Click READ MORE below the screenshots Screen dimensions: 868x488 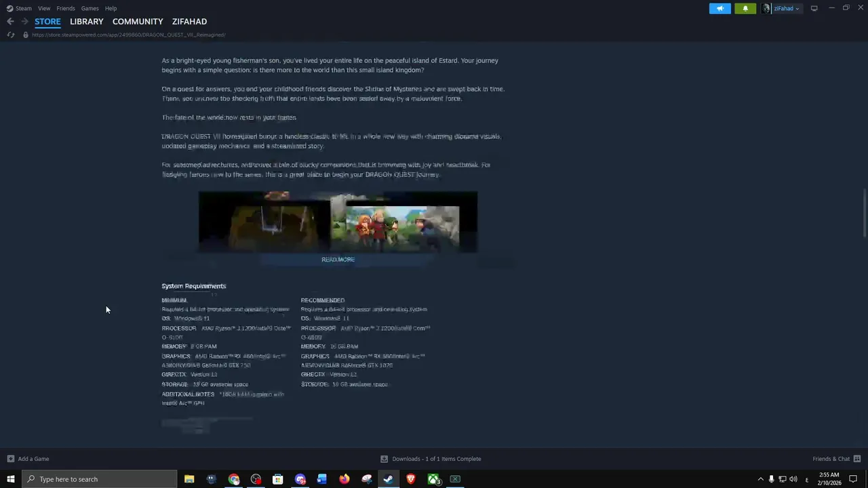[338, 260]
